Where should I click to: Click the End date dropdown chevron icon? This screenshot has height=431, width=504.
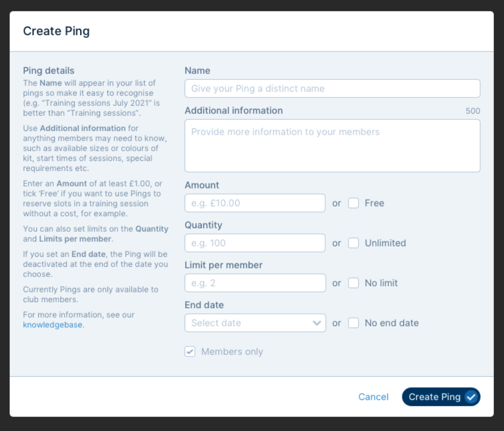click(318, 323)
